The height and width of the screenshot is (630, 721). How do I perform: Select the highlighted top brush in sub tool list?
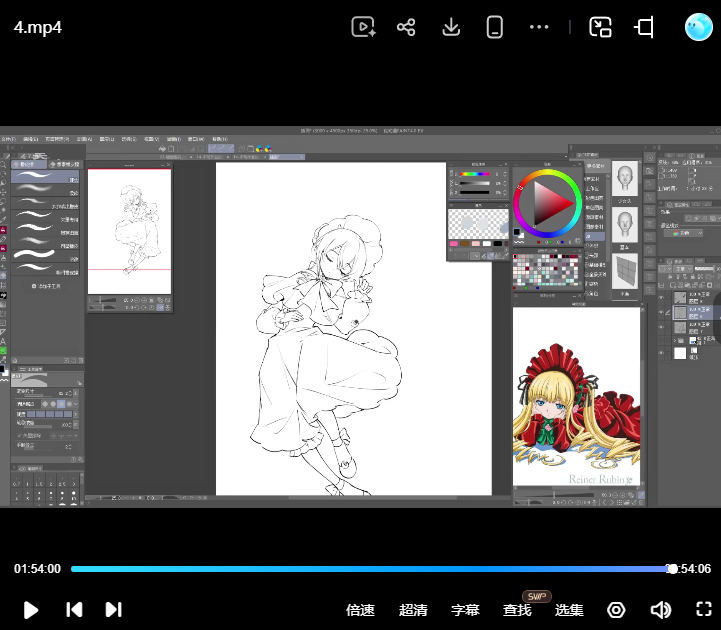46,177
